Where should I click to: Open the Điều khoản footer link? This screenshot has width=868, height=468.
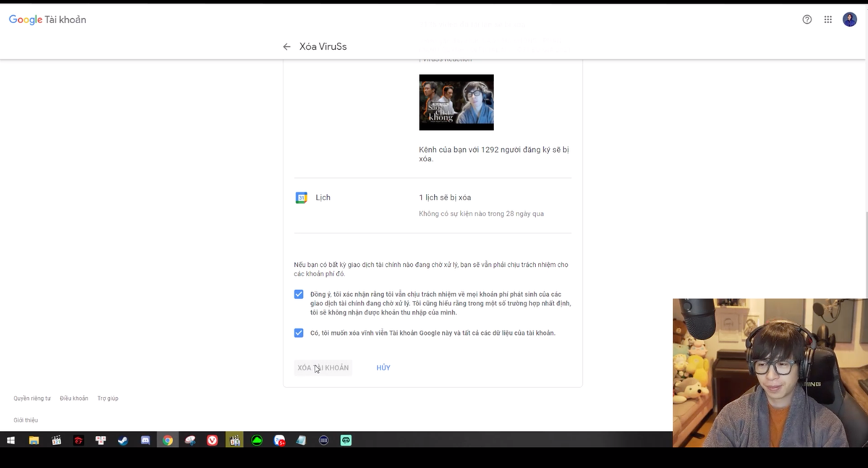74,399
